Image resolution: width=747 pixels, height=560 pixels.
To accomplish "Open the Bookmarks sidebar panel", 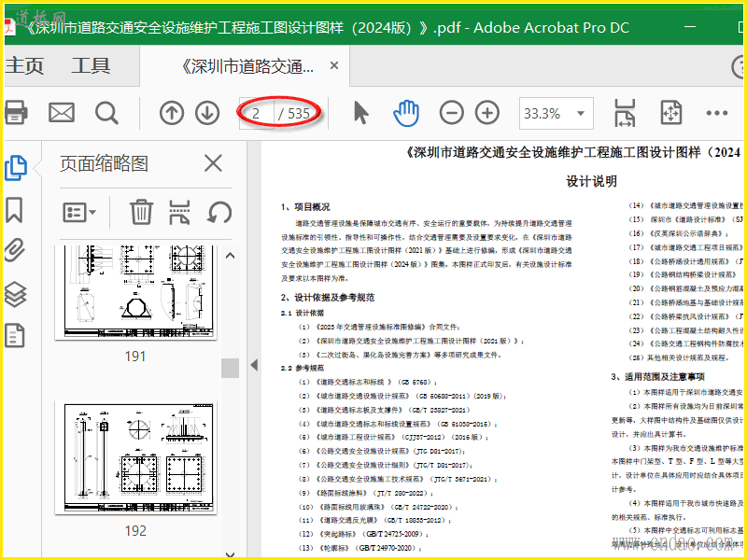I will pyautogui.click(x=14, y=210).
